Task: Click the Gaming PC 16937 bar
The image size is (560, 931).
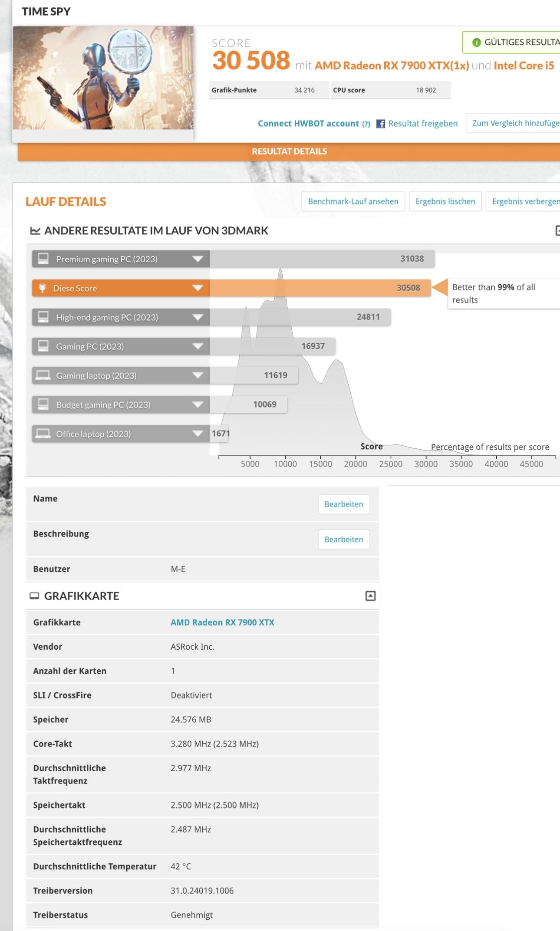Action: pyautogui.click(x=273, y=346)
